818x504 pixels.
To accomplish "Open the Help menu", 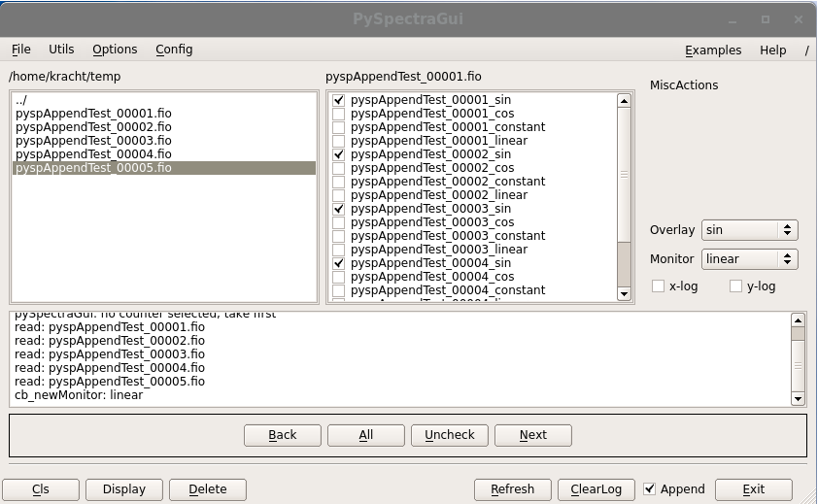I will (x=772, y=50).
